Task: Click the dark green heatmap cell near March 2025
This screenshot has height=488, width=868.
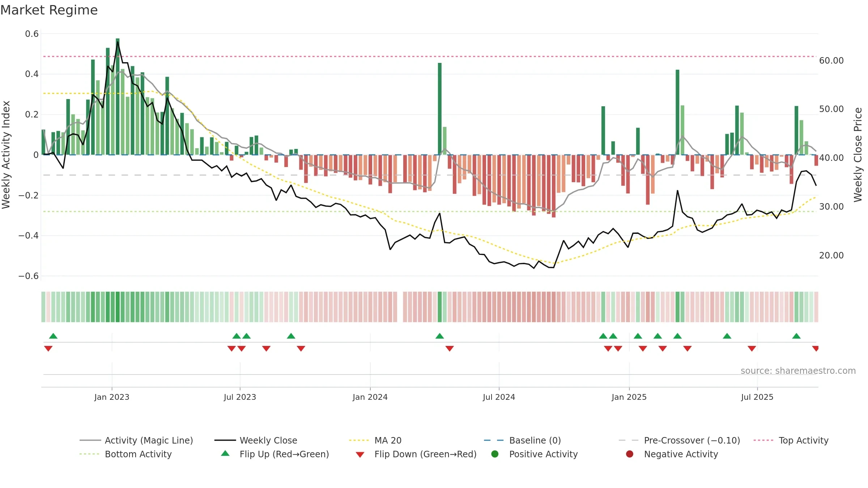Action: pyautogui.click(x=677, y=307)
